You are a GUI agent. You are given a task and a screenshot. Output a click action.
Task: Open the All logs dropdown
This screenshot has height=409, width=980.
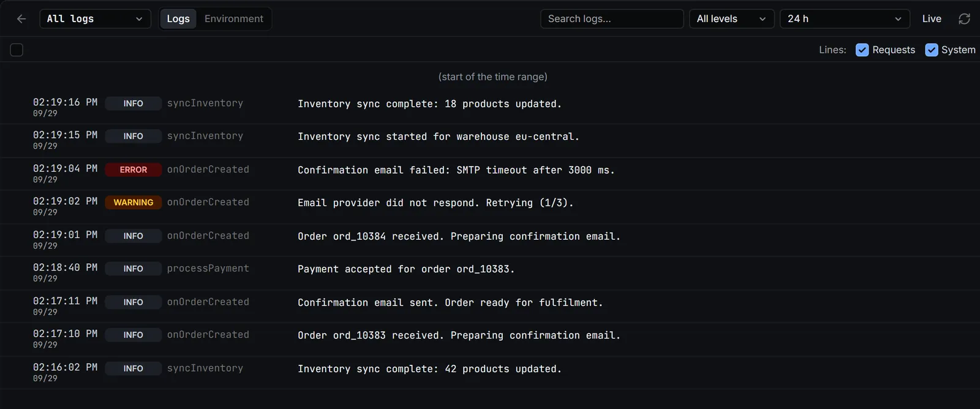pos(95,19)
